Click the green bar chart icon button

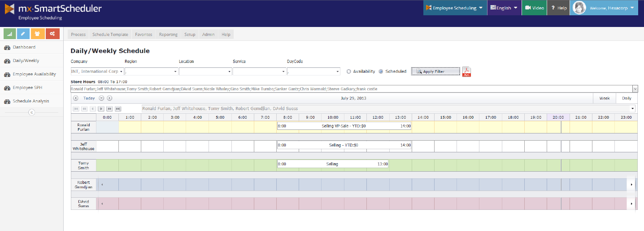coord(10,34)
